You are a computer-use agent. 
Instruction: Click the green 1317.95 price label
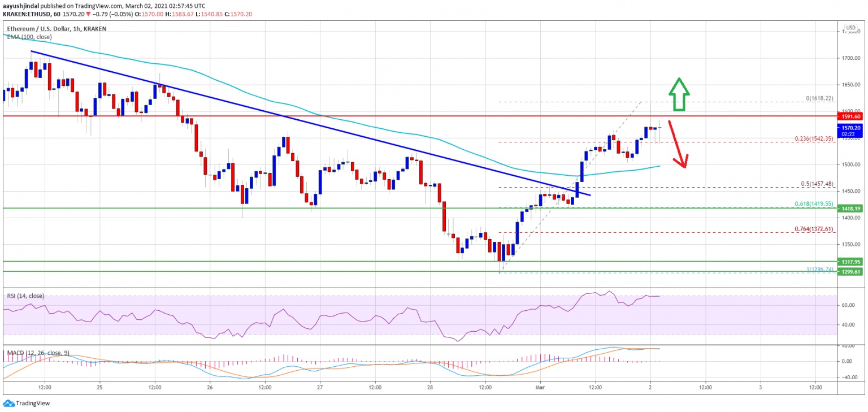(x=849, y=262)
